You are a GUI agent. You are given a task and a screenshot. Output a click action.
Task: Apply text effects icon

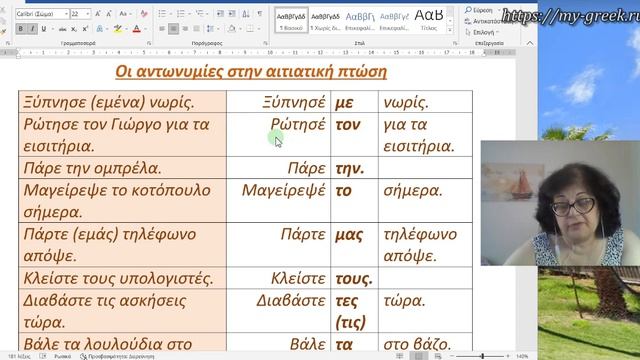click(100, 29)
